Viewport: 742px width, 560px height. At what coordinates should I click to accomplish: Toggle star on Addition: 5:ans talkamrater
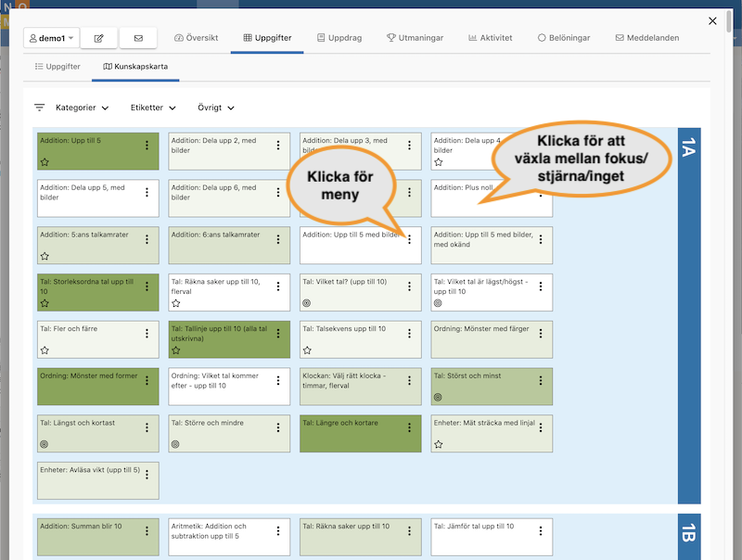tap(45, 256)
